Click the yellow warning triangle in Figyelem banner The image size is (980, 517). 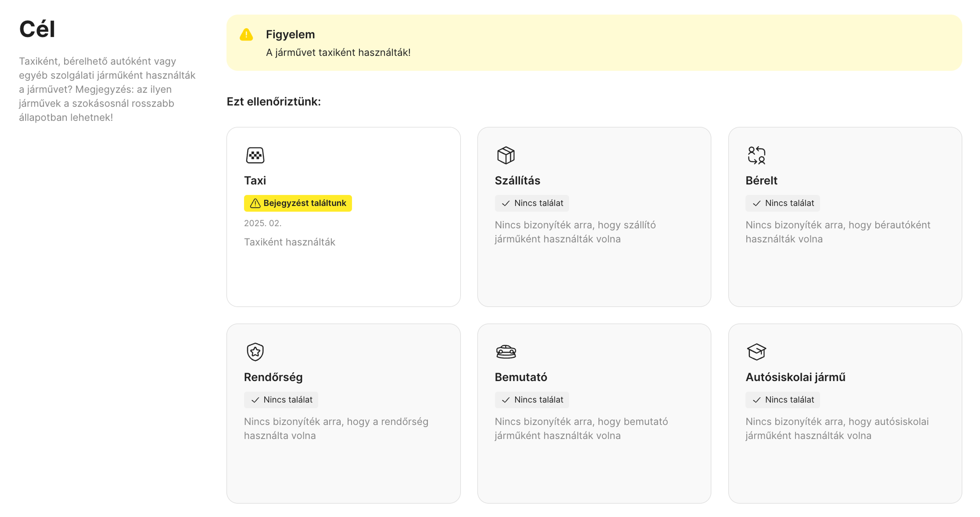pyautogui.click(x=246, y=35)
